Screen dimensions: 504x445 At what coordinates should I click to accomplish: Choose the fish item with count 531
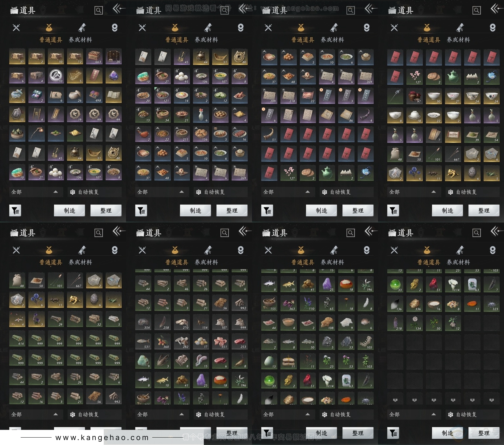[143, 341]
